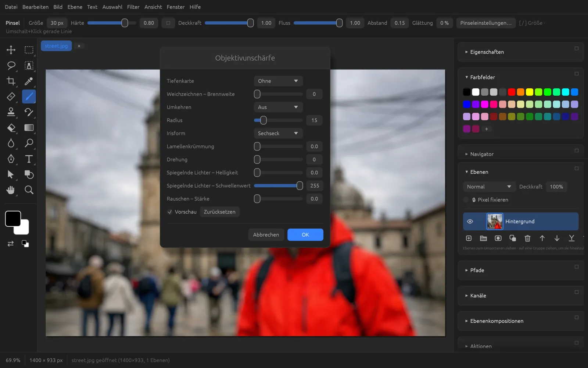Open the Filter menu
The height and width of the screenshot is (368, 588).
pos(133,7)
